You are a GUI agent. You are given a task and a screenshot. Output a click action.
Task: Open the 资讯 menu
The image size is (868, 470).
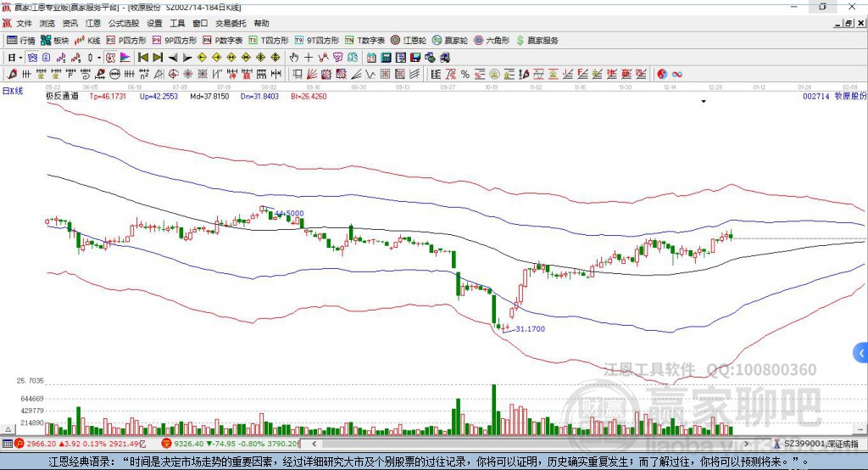(x=70, y=23)
